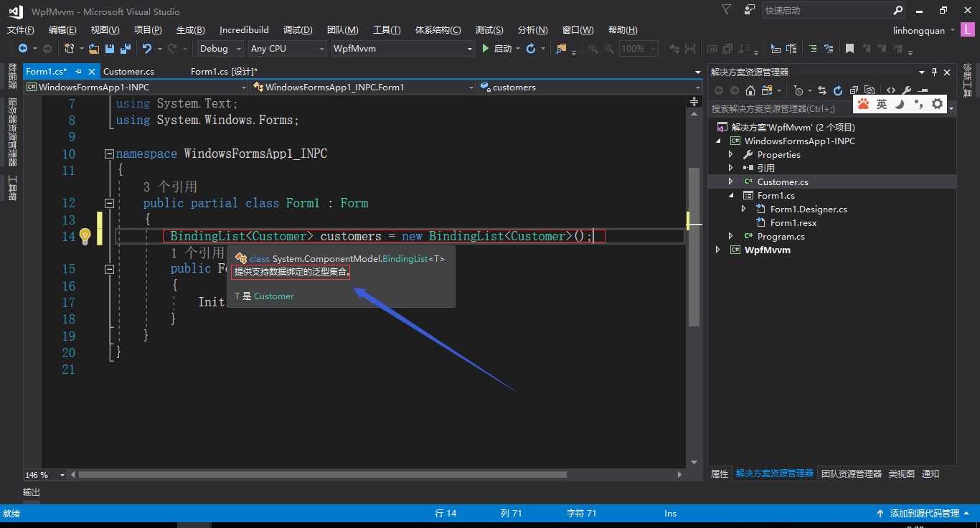Save the current file with the single-disk icon

[110, 49]
